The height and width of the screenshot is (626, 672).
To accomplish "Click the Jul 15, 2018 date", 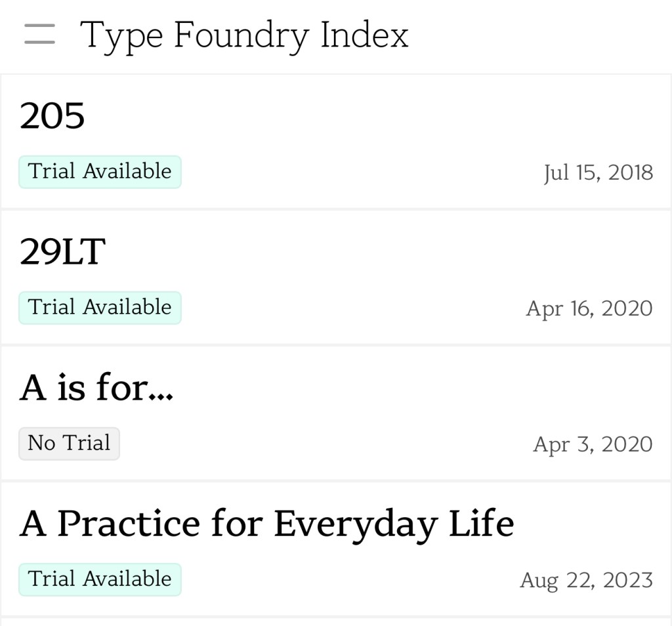I will coord(598,173).
